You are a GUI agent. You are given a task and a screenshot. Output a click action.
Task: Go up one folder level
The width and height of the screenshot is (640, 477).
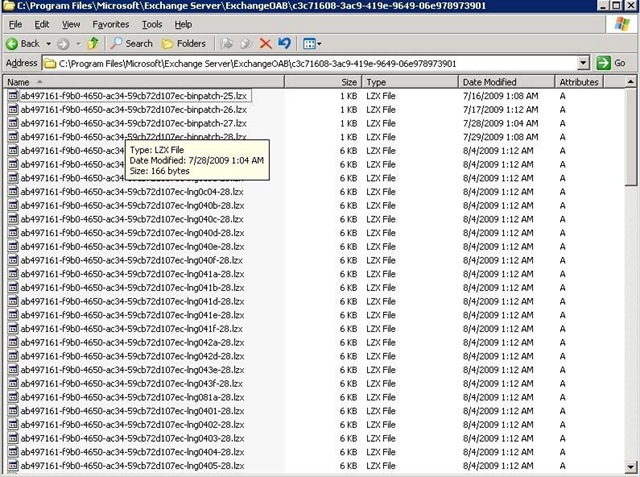pyautogui.click(x=93, y=43)
